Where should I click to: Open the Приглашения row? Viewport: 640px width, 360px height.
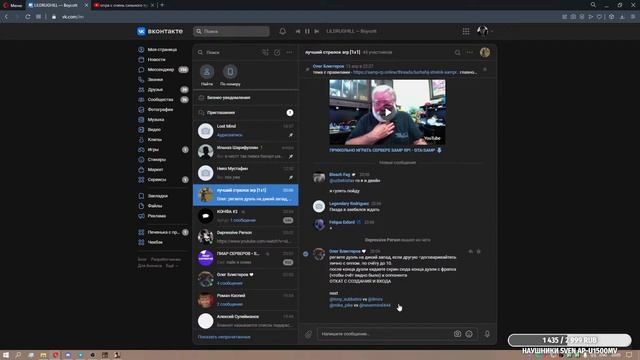[246, 113]
